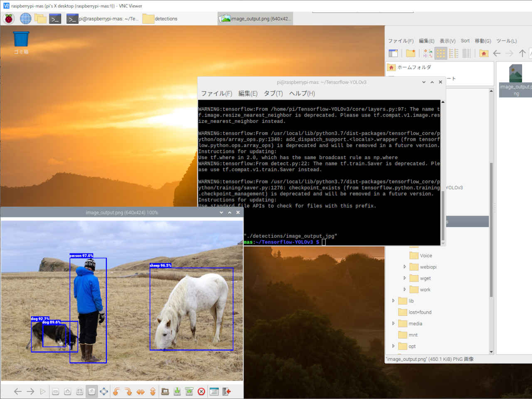This screenshot has height=399, width=532.
Task: Switch to the pi@raspberrypi-mas terminal task
Action: click(x=103, y=18)
